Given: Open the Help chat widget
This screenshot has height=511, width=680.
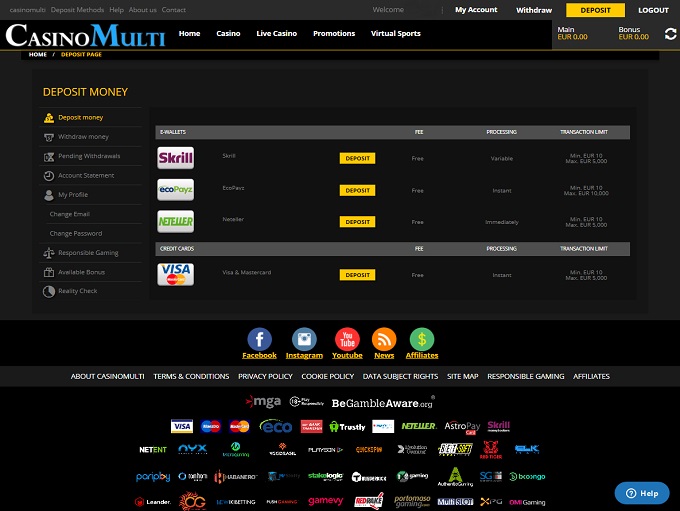Looking at the screenshot, I should (x=641, y=493).
